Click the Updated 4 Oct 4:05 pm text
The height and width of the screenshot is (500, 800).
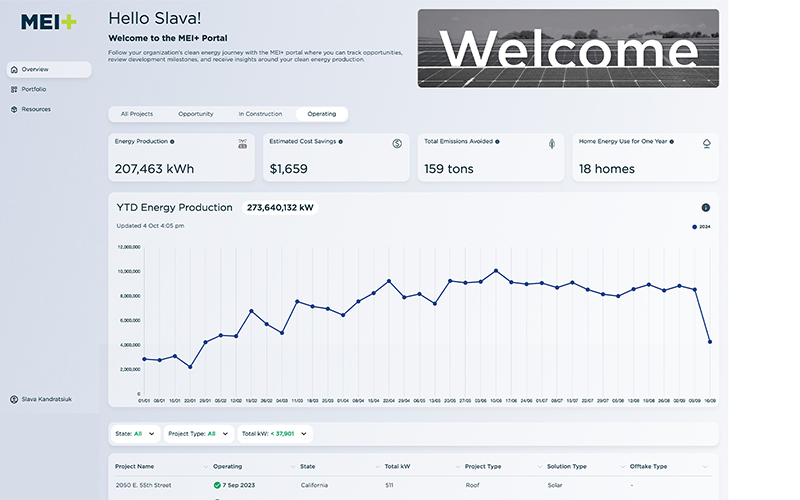[x=150, y=226]
